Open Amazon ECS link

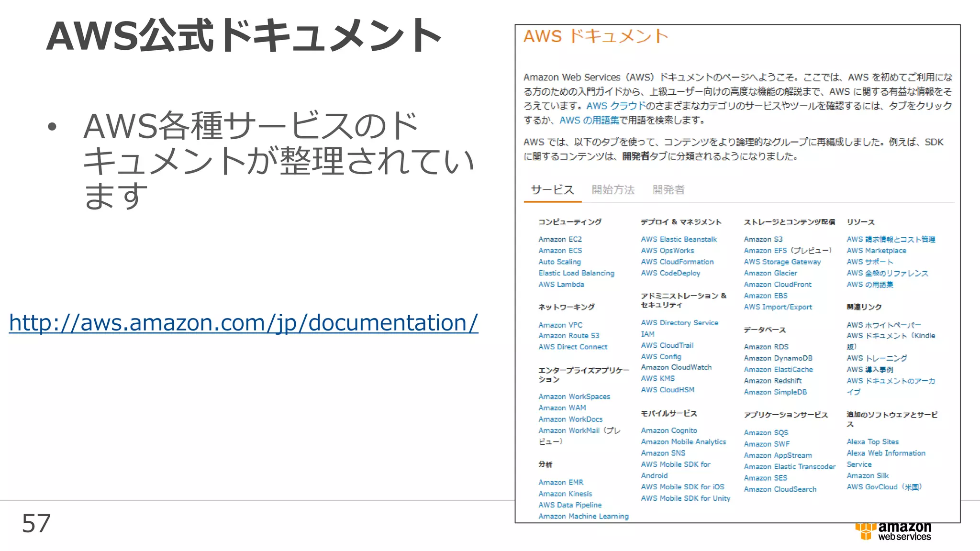click(x=560, y=251)
